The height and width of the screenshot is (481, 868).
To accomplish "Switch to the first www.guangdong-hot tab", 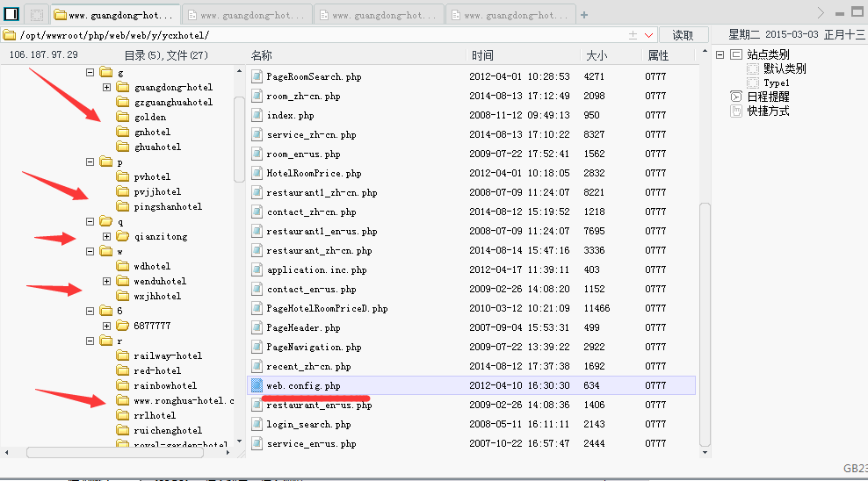I will [115, 15].
